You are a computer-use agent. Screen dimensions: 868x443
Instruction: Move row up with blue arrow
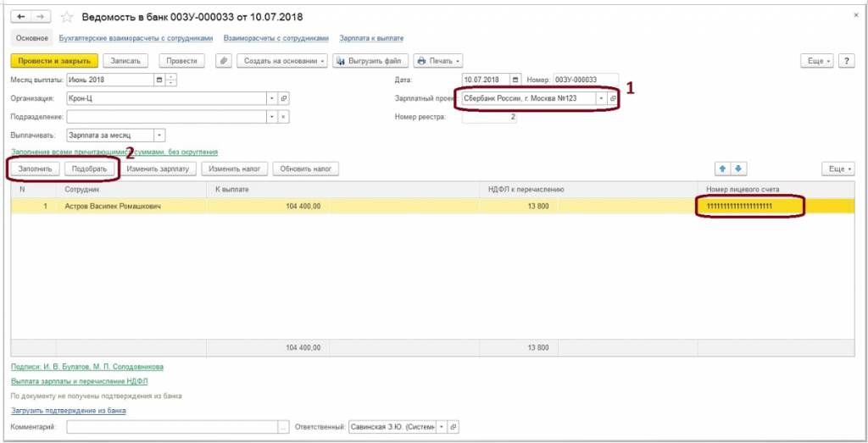coord(723,169)
